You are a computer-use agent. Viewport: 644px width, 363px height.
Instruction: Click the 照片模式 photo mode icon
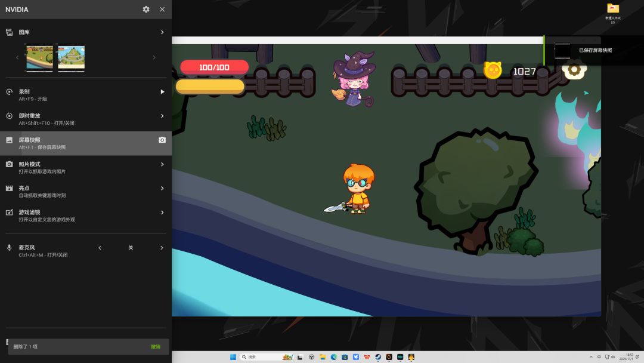(9, 164)
